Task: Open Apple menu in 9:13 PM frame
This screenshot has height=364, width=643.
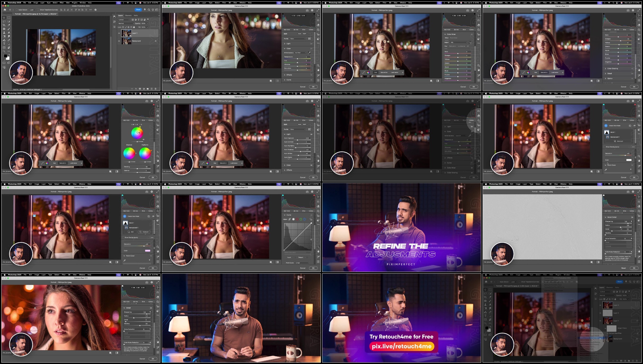Action: pyautogui.click(x=5, y=93)
